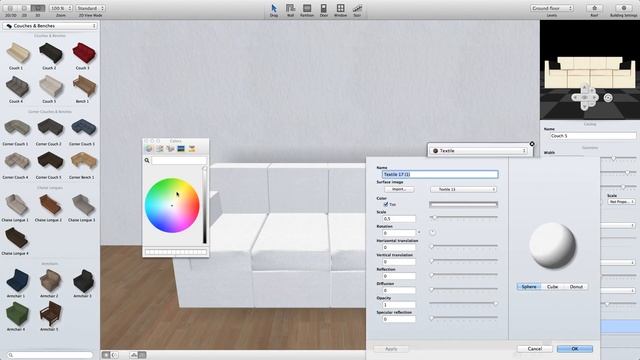Screen dimensions: 640x360
Task: Toggle the Tint checkbox
Action: (386, 204)
